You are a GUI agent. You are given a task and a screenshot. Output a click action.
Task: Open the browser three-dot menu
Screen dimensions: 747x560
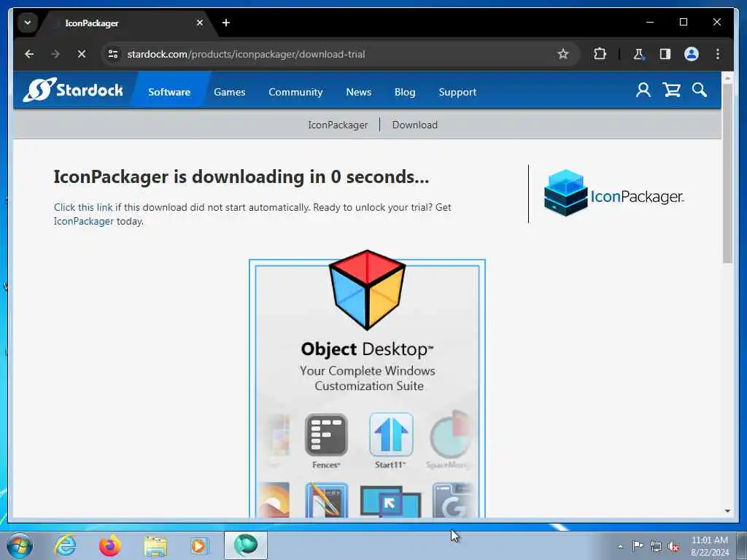(x=718, y=54)
